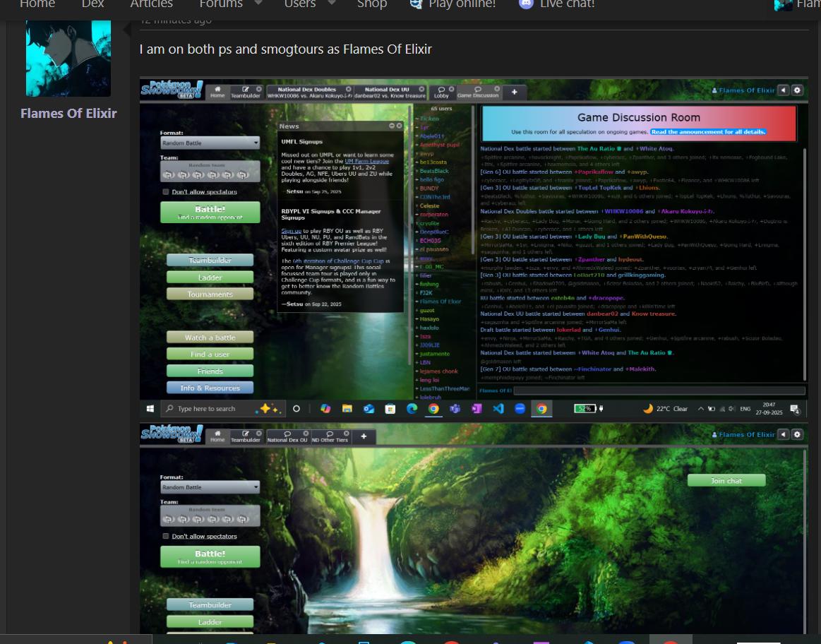Image resolution: width=821 pixels, height=644 pixels.
Task: Tick Don't allow spectators in the first screenshot
Action: [x=166, y=192]
